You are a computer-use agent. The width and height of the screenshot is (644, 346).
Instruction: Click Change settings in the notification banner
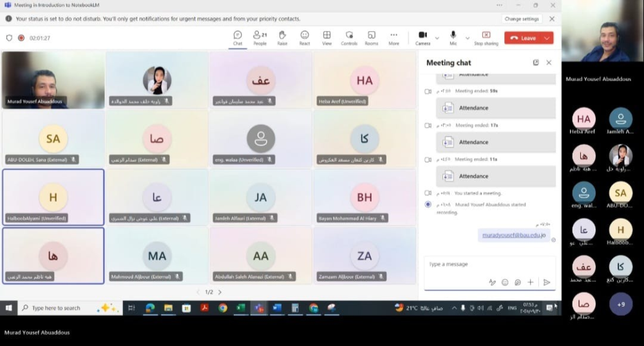[522, 19]
